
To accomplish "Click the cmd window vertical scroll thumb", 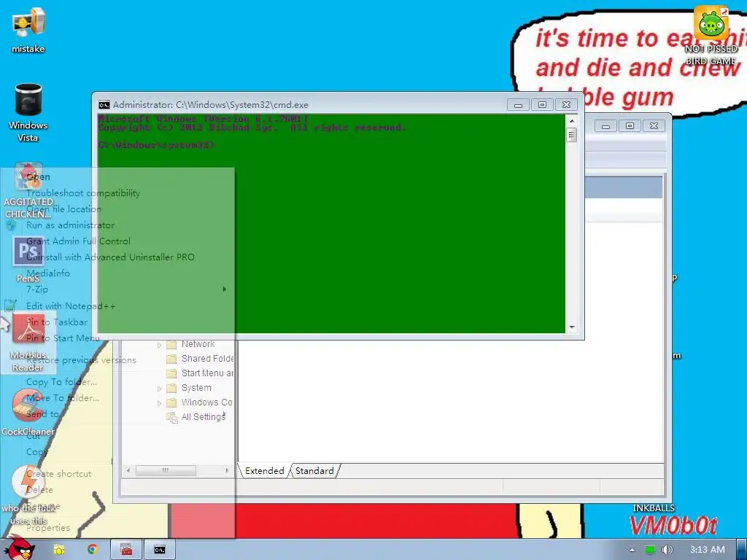I will (x=572, y=135).
